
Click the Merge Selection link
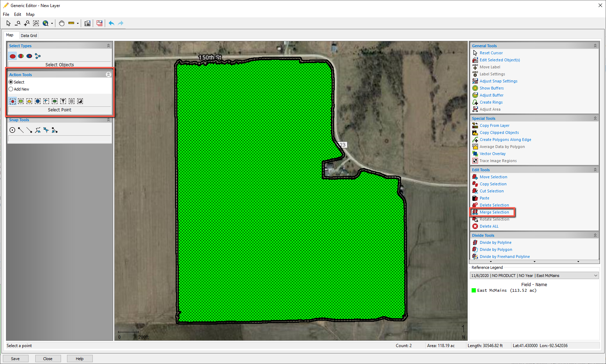494,212
